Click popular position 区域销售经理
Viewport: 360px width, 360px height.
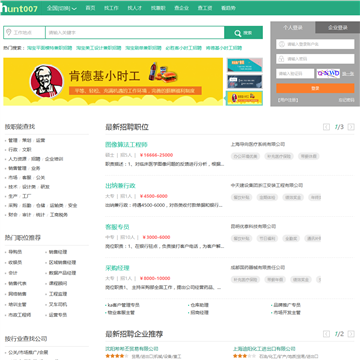pos(62,263)
